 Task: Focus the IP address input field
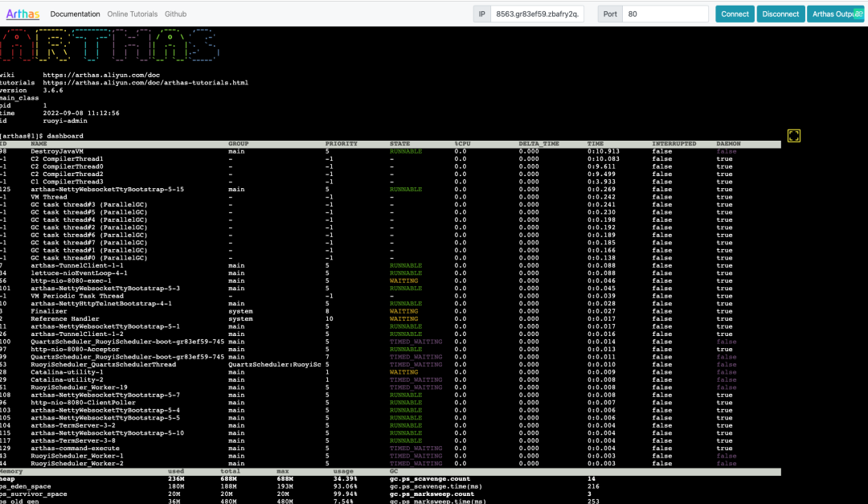(x=537, y=14)
